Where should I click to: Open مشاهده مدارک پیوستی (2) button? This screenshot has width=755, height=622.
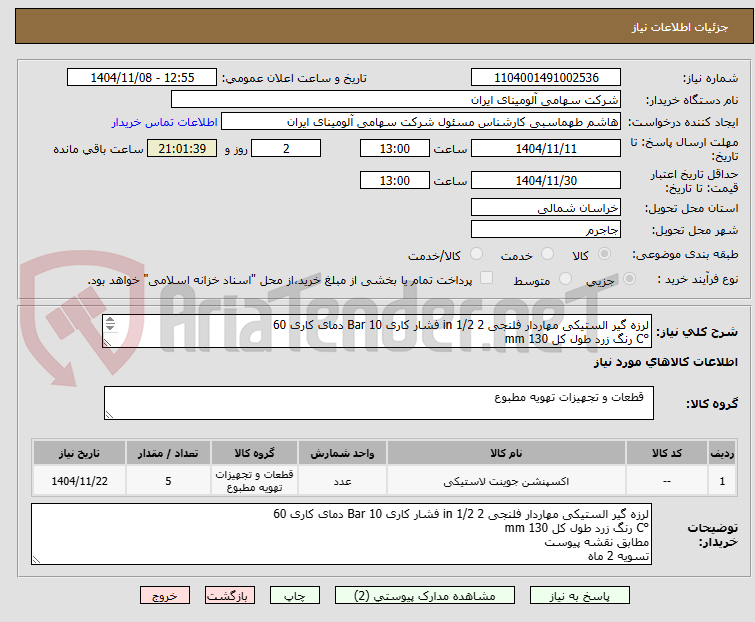click(x=425, y=596)
